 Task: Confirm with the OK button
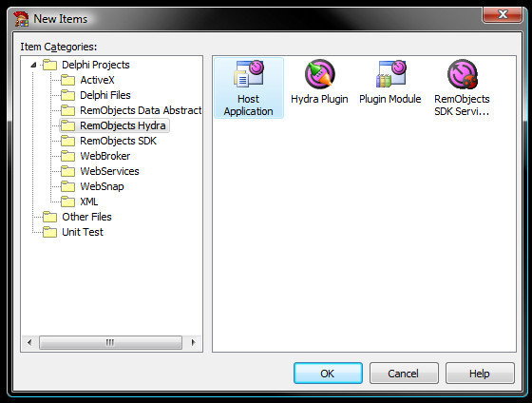328,374
